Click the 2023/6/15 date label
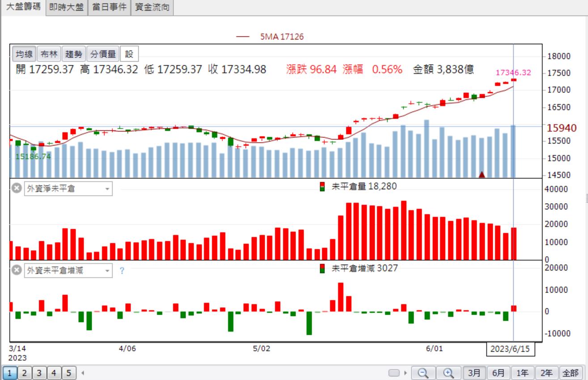This screenshot has height=380, width=588. point(510,349)
